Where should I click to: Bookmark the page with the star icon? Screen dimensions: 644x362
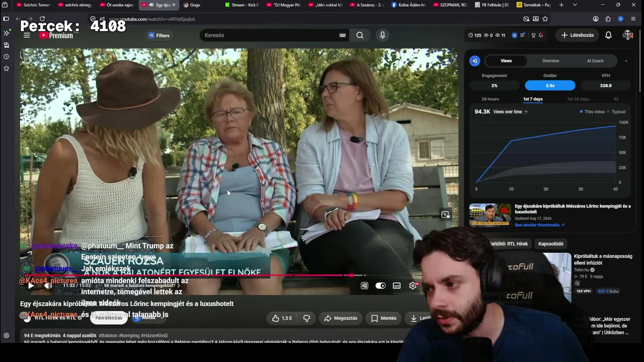(x=545, y=19)
